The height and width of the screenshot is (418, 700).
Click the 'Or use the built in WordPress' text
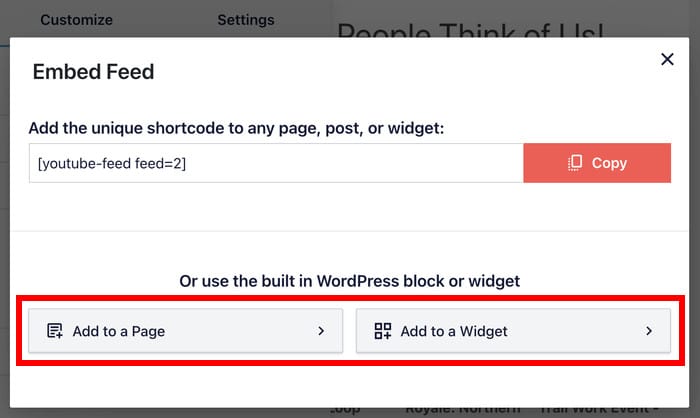coord(350,281)
